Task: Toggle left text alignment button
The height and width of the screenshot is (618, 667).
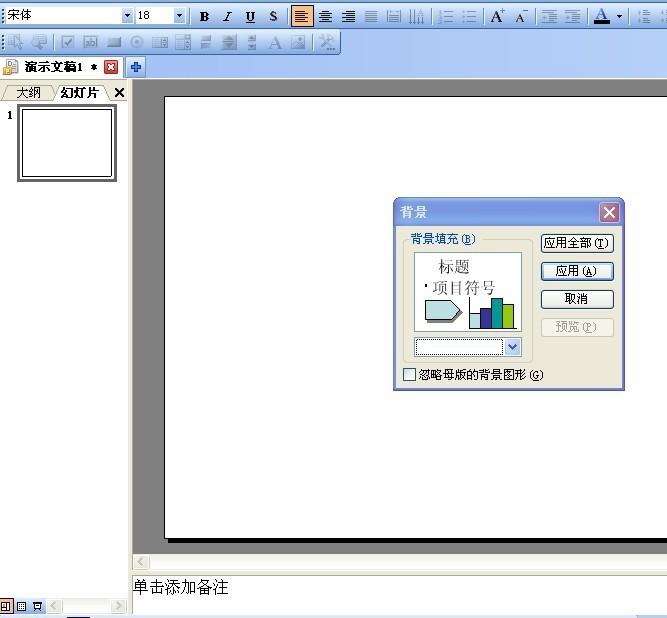Action: (301, 16)
